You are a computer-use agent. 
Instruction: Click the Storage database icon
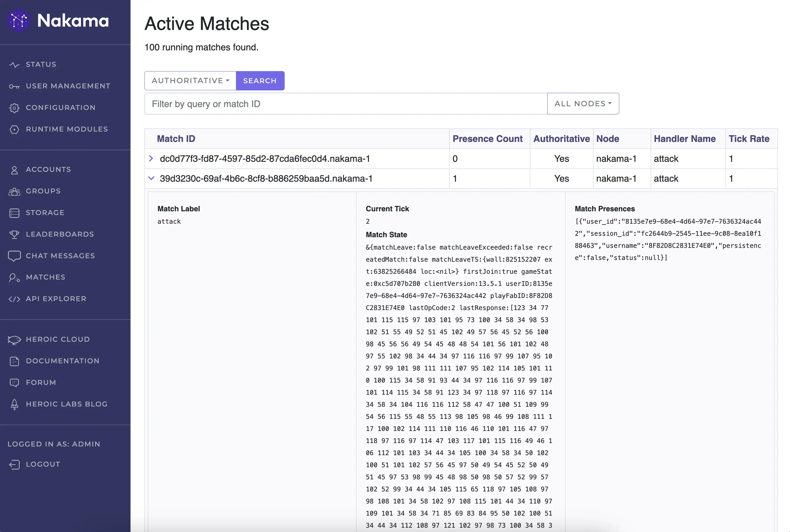14,213
